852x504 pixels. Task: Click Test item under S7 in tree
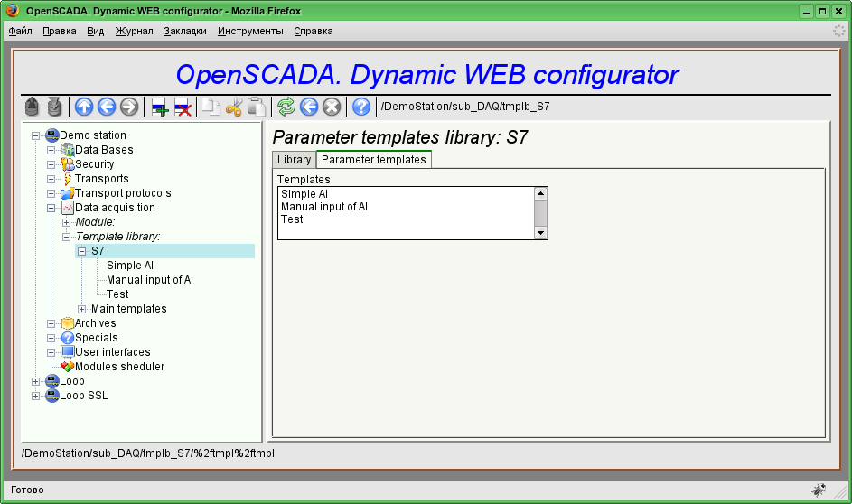coord(117,294)
